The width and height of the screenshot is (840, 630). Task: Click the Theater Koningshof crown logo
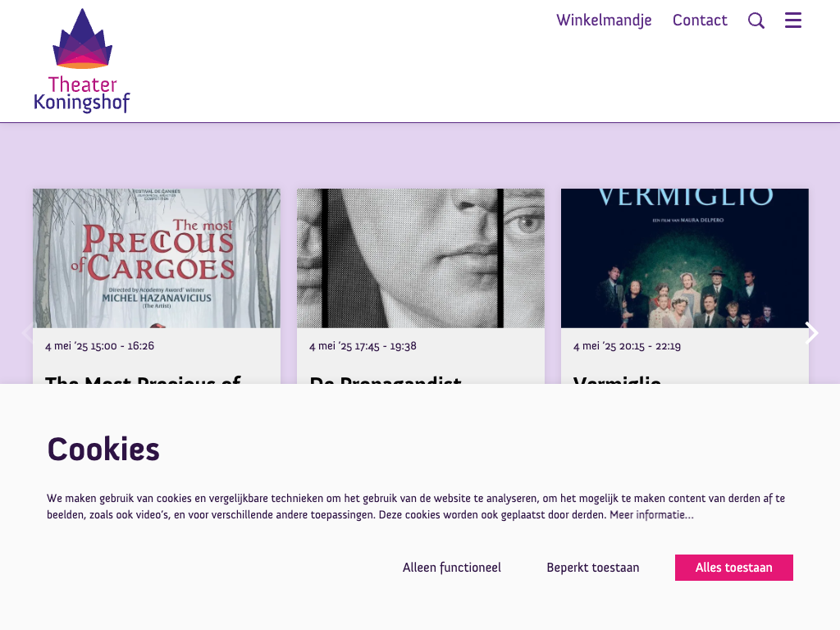pyautogui.click(x=82, y=61)
